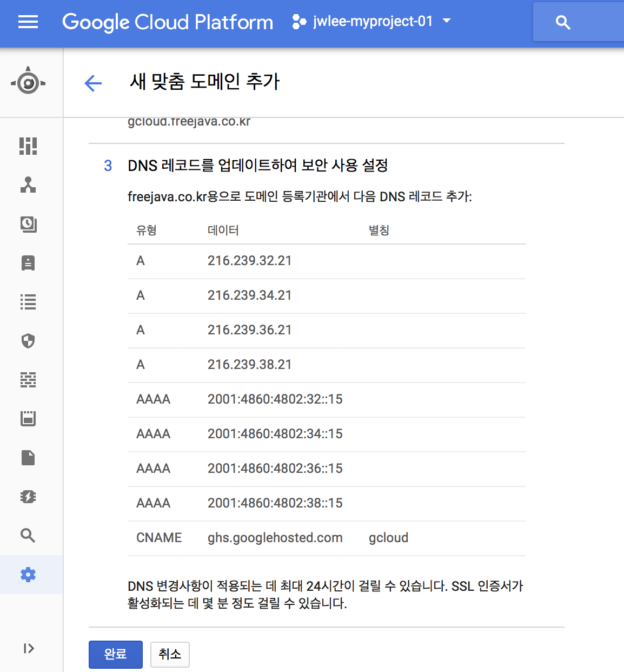Screen dimensions: 624x672
Task: Open the Services sidebar icon
Action: point(28,185)
